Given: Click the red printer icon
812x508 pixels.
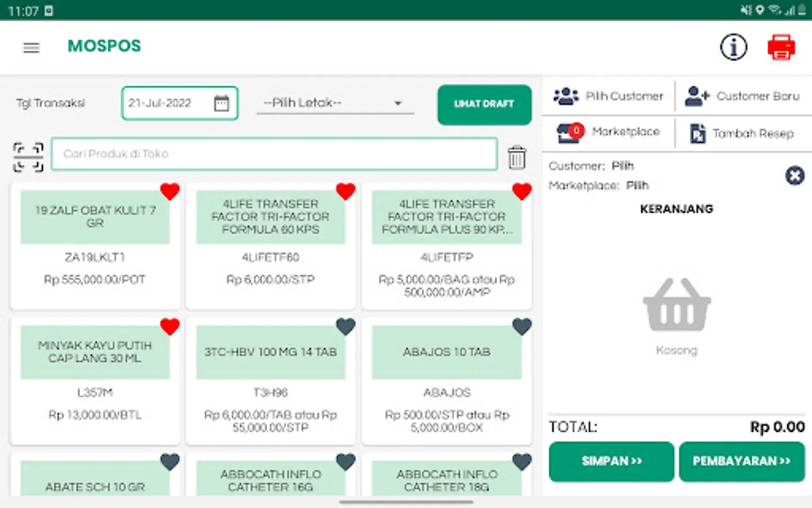Looking at the screenshot, I should [x=781, y=47].
